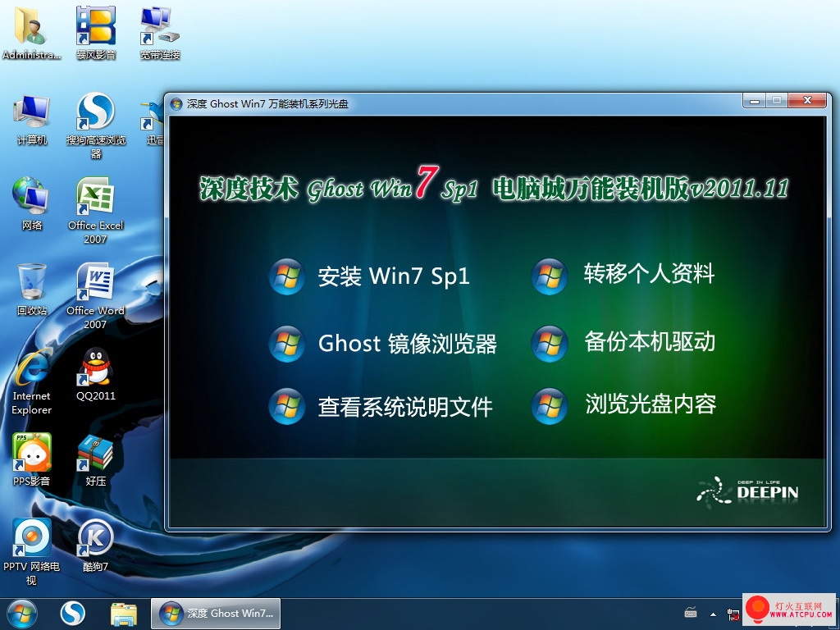Open the Office Excel 2007 shortcut
Viewport: 840px width, 630px height.
click(95, 210)
